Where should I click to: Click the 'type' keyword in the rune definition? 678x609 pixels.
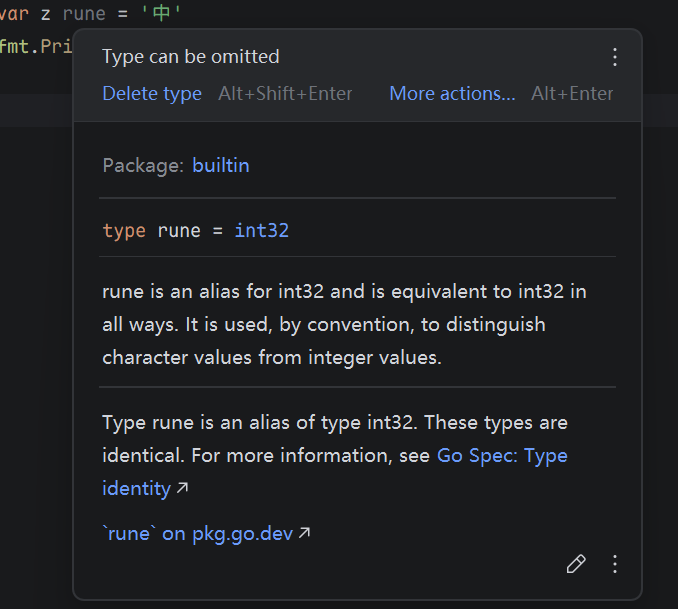click(124, 230)
